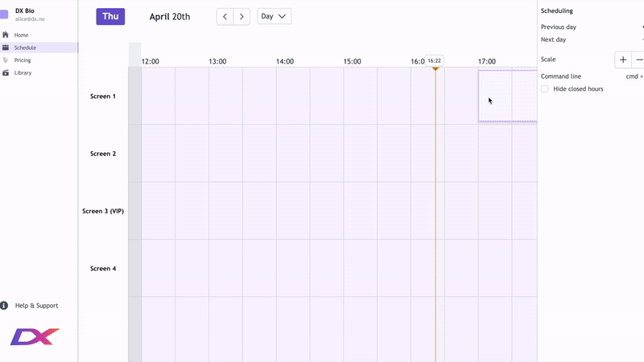Open the Pricing page from sidebar

click(x=23, y=60)
